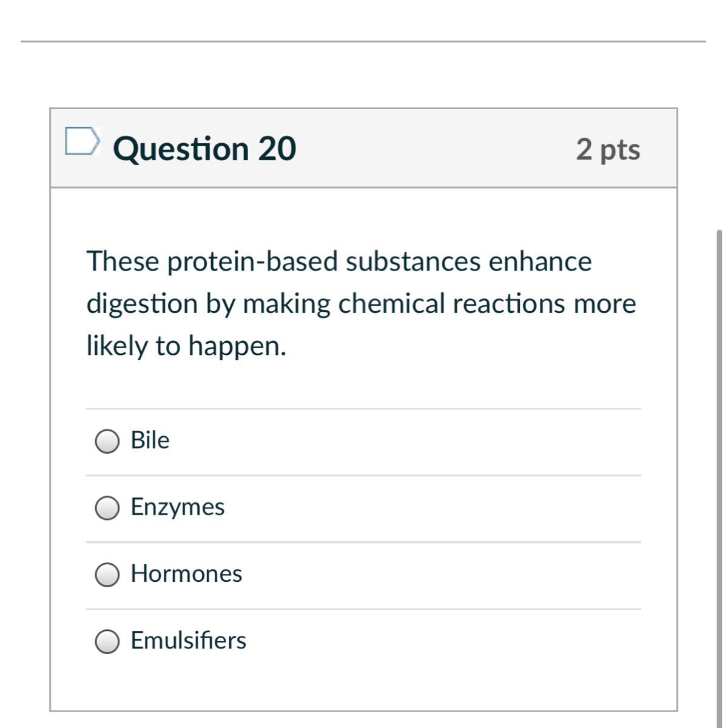Click the Question 20 heading
Viewport: 728px width, 728px height.
pos(204,149)
